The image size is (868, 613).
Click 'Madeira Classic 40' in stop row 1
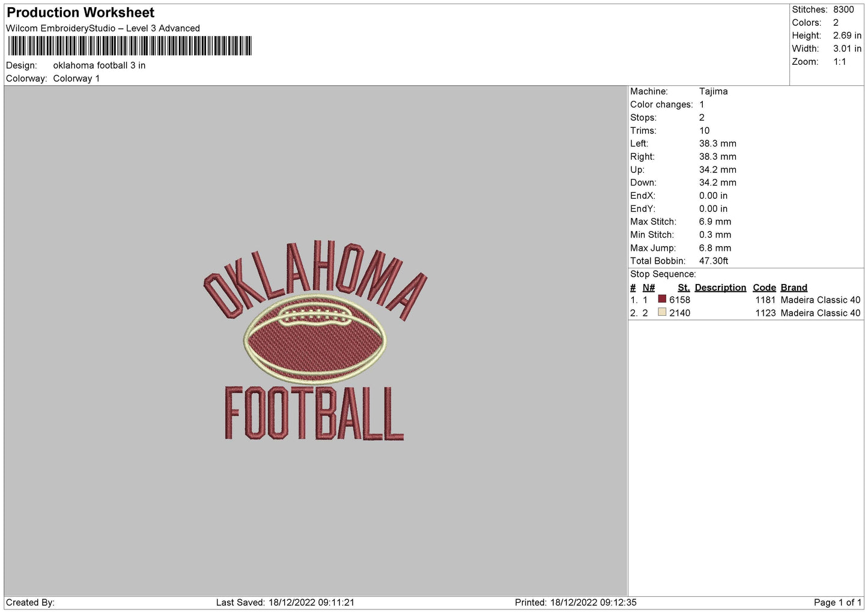point(821,300)
